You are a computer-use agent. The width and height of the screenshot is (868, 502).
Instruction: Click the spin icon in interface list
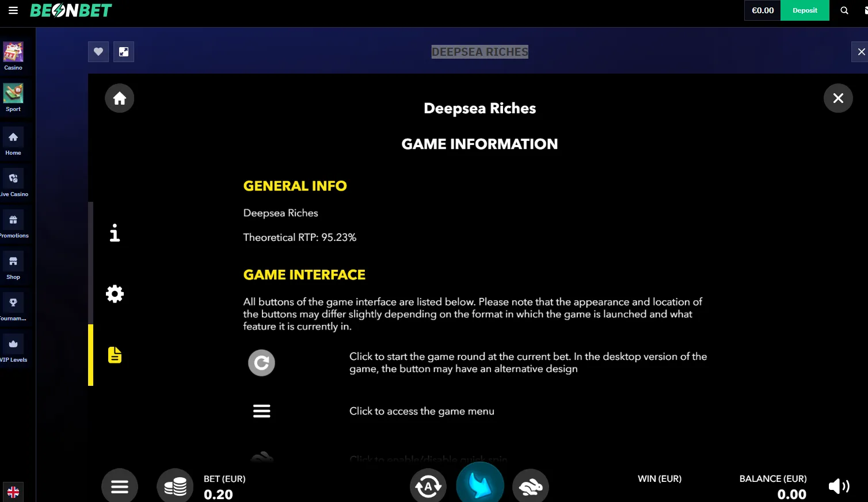tap(261, 363)
